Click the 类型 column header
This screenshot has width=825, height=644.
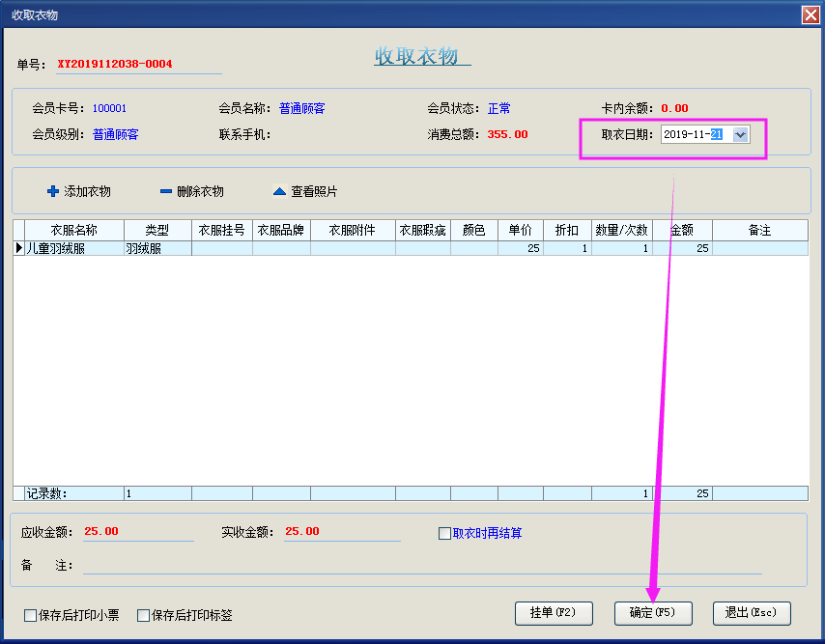pos(156,231)
